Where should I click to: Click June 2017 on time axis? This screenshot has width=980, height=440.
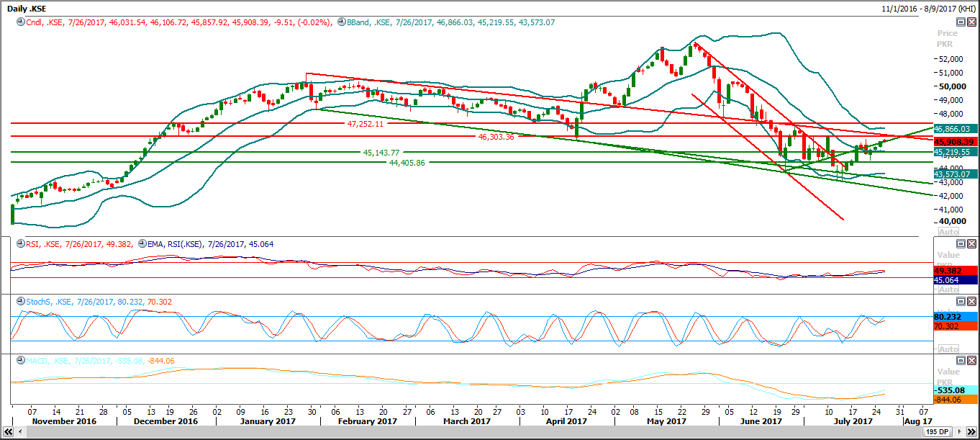coord(761,421)
